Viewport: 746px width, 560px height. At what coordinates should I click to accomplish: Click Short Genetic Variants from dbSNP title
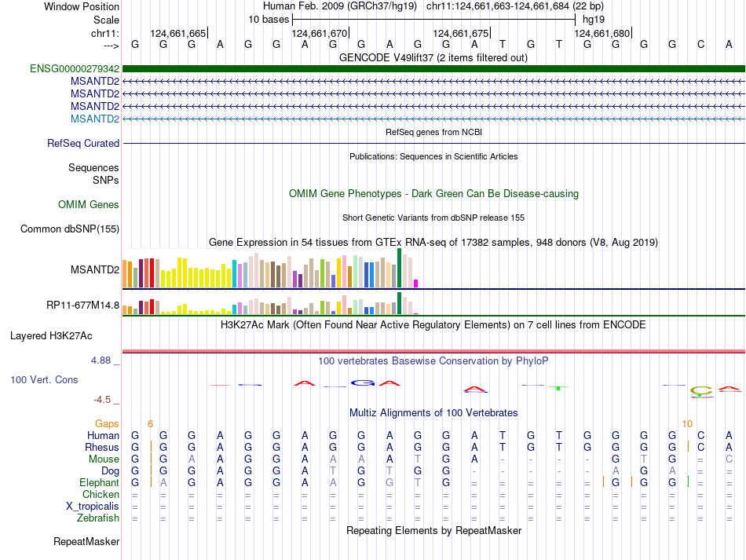click(x=433, y=218)
